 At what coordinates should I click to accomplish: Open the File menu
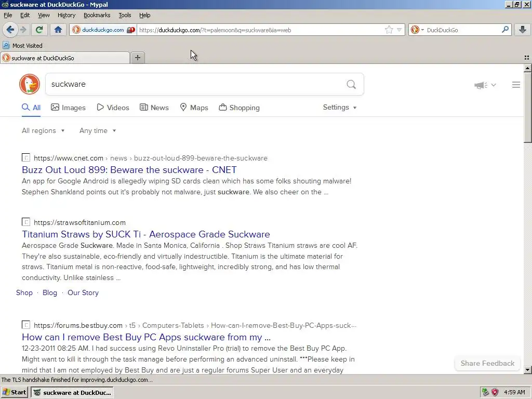pyautogui.click(x=8, y=15)
